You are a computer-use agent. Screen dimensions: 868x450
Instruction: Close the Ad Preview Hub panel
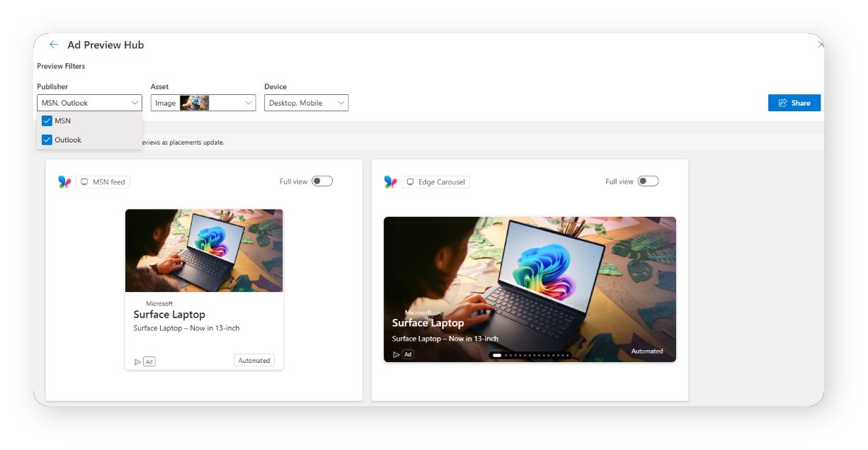[820, 45]
